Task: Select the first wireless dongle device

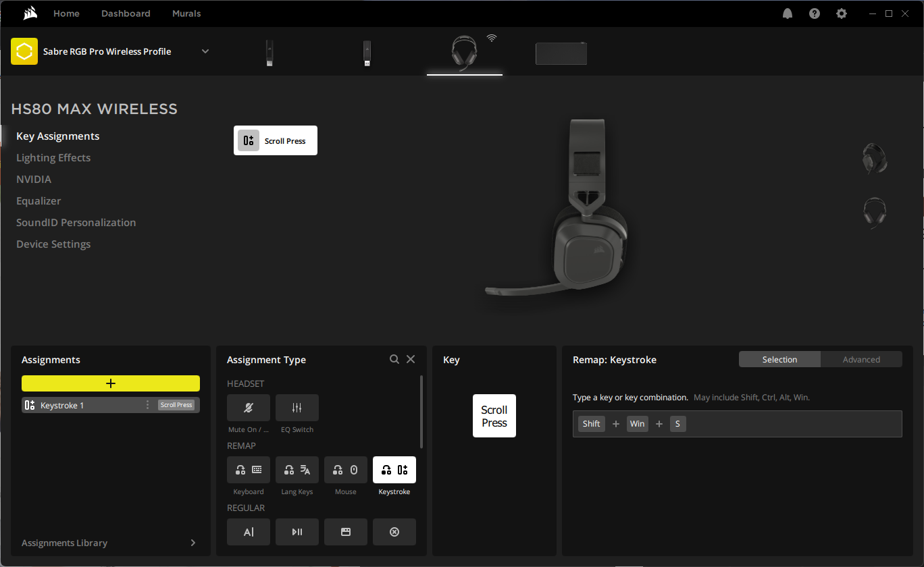Action: point(269,53)
